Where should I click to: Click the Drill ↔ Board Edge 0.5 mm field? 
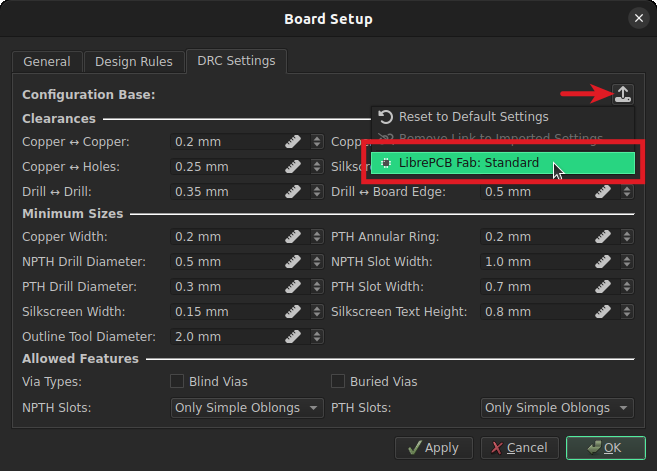[557, 192]
